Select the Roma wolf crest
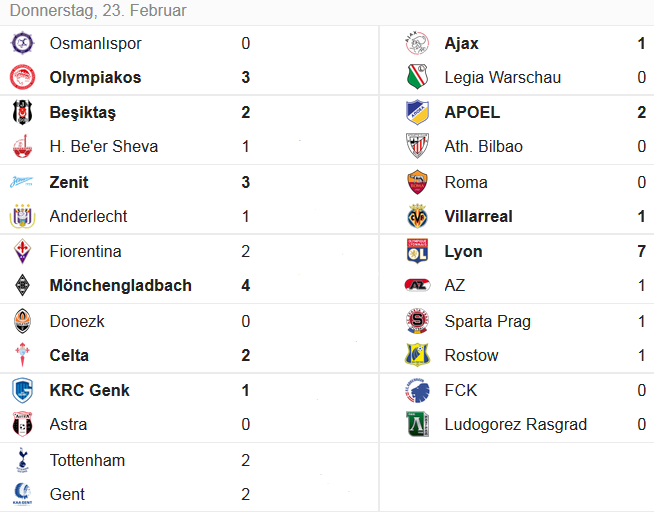Viewport: 654px width, 512px height. pyautogui.click(x=417, y=182)
